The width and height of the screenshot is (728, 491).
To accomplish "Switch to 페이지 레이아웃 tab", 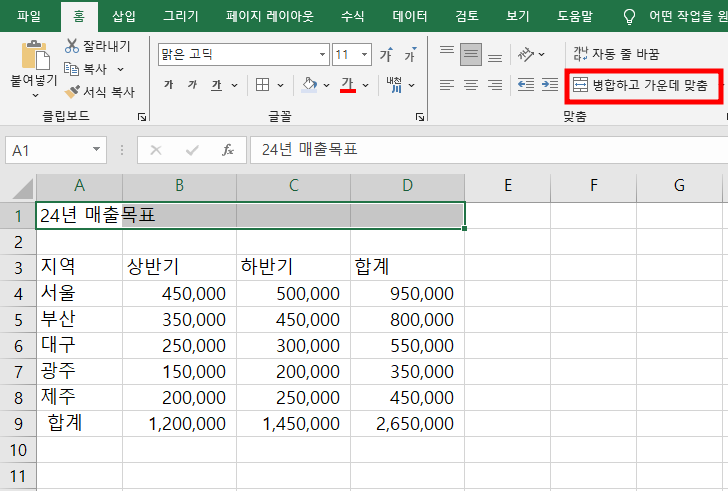I will (270, 16).
